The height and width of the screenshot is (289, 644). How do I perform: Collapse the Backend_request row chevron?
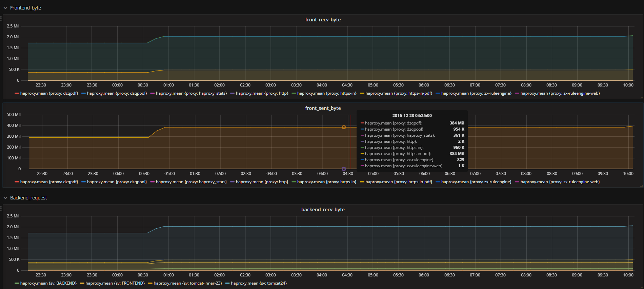click(5, 198)
